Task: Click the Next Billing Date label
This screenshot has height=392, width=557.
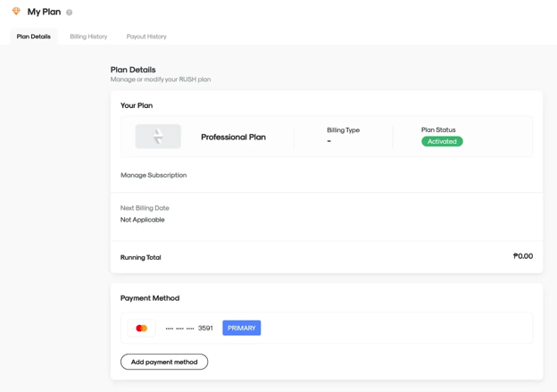Action: (x=145, y=208)
